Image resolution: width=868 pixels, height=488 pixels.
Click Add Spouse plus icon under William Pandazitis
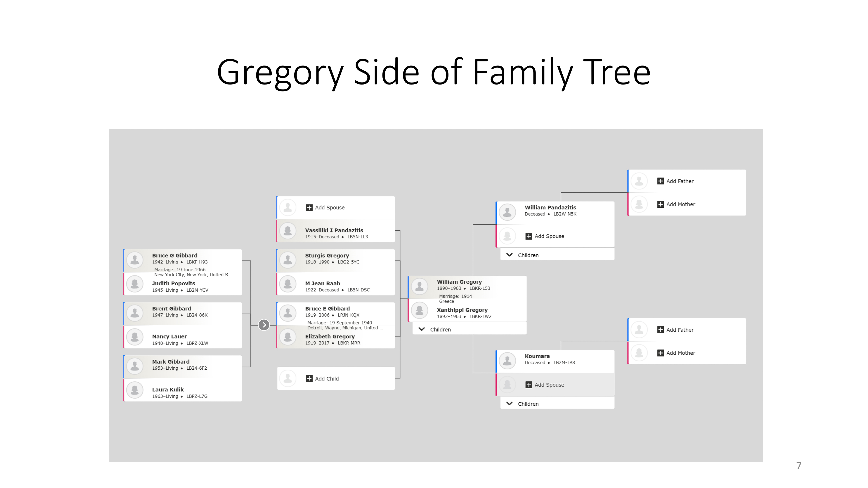(529, 236)
